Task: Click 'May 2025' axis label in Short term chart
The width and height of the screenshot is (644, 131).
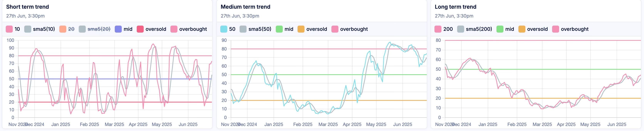Action: tap(162, 124)
